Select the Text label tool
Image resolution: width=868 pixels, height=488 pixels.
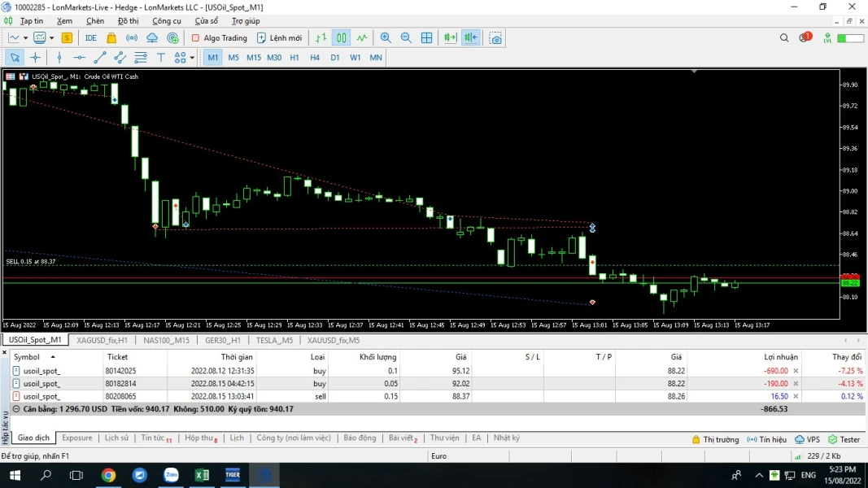(x=161, y=58)
